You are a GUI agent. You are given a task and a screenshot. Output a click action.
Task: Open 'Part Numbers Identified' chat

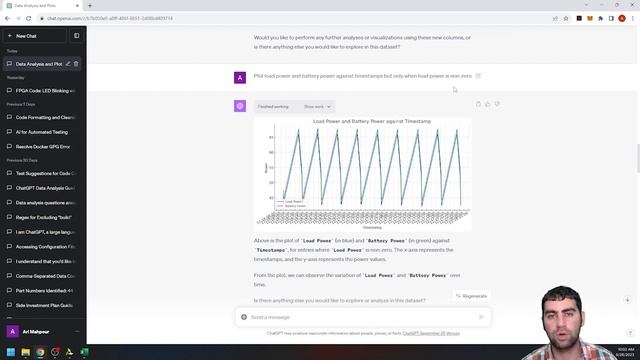pyautogui.click(x=42, y=291)
